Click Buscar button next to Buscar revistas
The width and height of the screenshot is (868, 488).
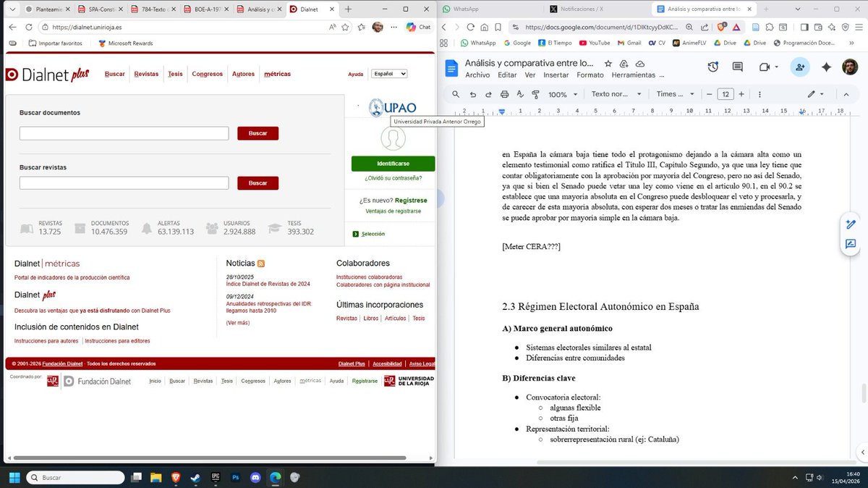(x=258, y=183)
